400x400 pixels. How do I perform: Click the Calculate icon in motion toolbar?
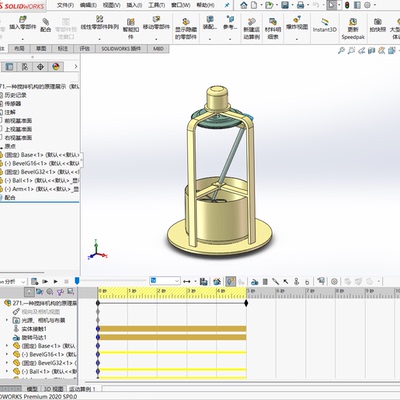click(34, 282)
